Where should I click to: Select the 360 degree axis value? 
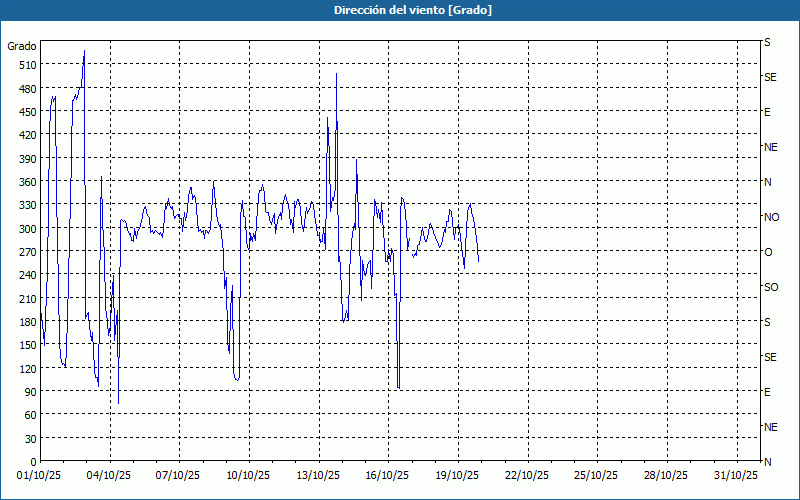pyautogui.click(x=26, y=182)
